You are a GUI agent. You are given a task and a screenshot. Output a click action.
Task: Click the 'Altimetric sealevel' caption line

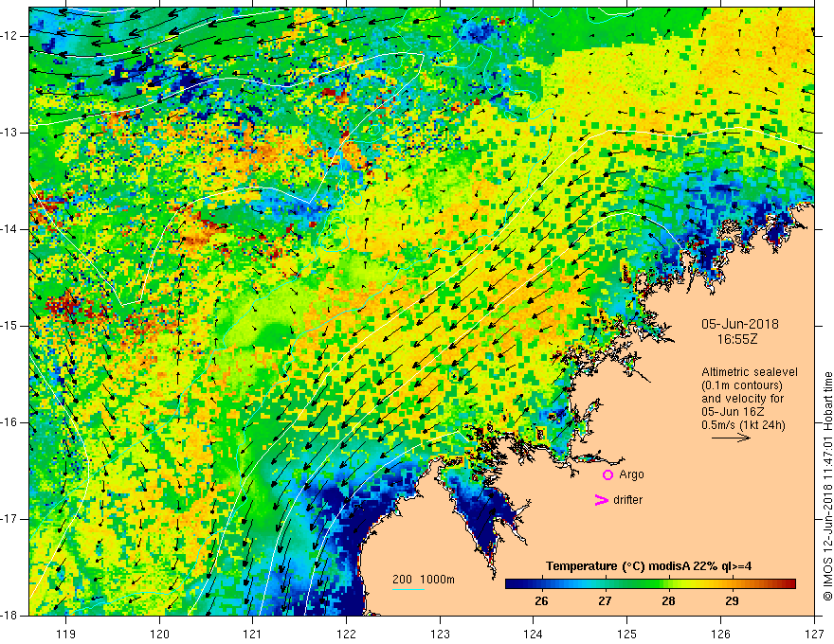click(x=749, y=372)
